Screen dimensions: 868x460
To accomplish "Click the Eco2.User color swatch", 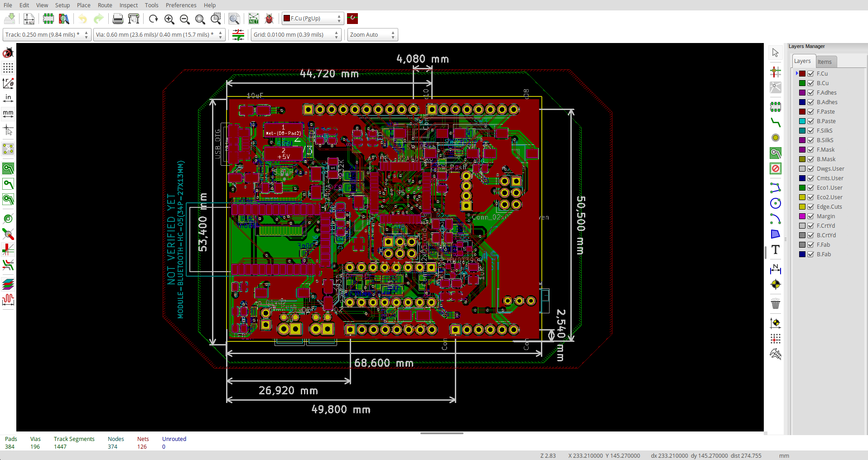I will click(x=802, y=197).
